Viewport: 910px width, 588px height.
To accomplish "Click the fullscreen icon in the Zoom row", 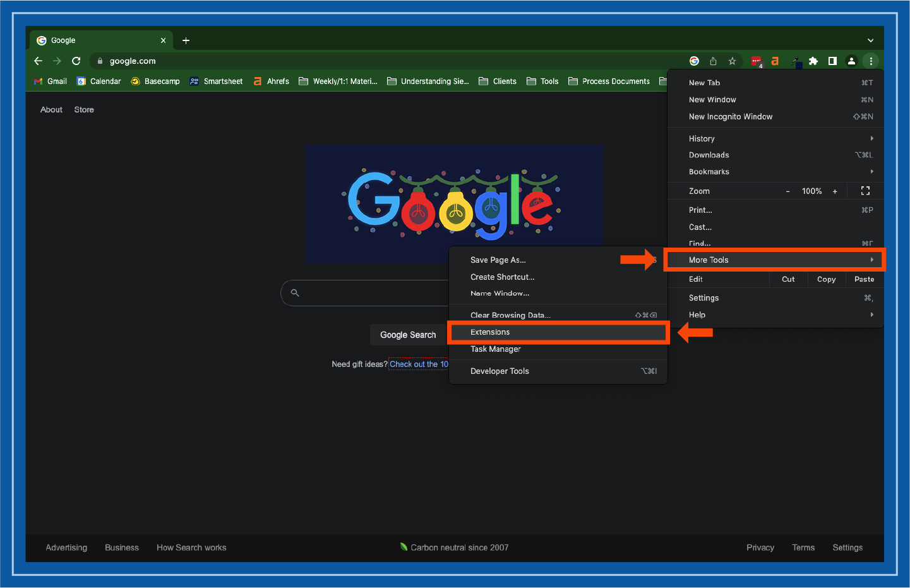I will 865,191.
